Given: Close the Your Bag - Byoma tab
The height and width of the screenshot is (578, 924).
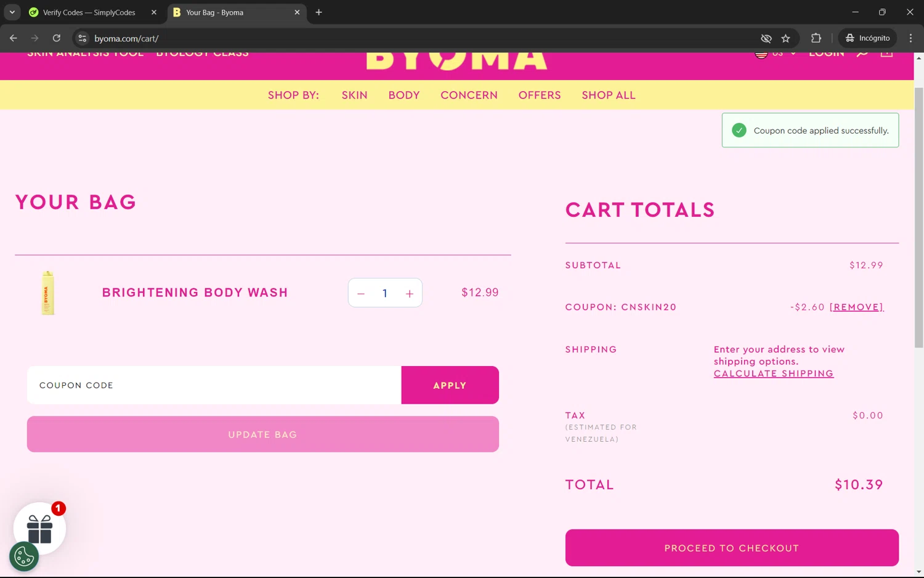Looking at the screenshot, I should tap(297, 12).
